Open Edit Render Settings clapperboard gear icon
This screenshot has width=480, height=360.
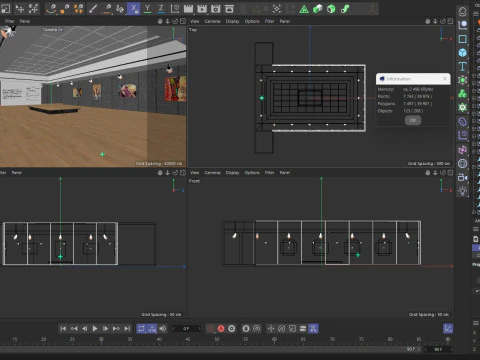216,9
